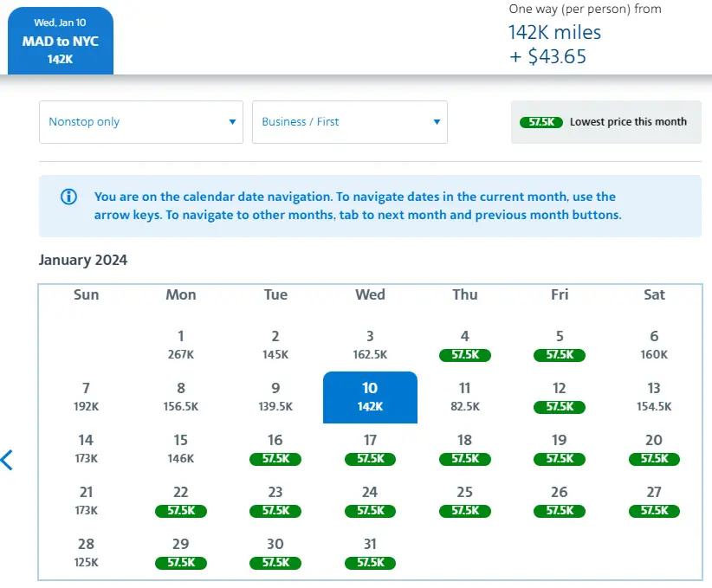Pick Saturday January 20 fare
Image resolution: width=712 pixels, height=588 pixels.
point(654,449)
